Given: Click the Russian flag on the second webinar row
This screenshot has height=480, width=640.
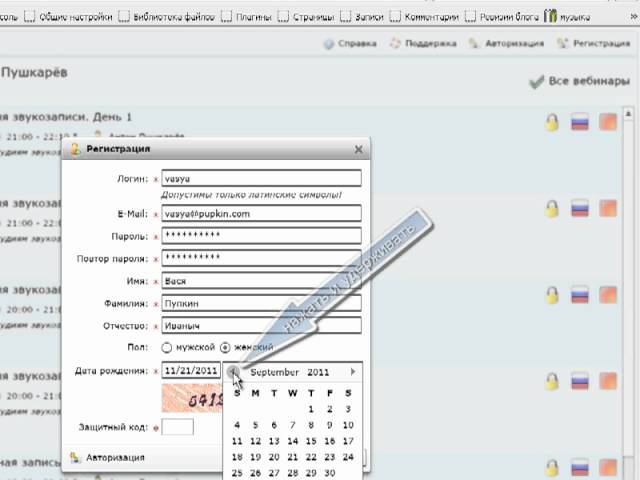Looking at the screenshot, I should pyautogui.click(x=580, y=208).
